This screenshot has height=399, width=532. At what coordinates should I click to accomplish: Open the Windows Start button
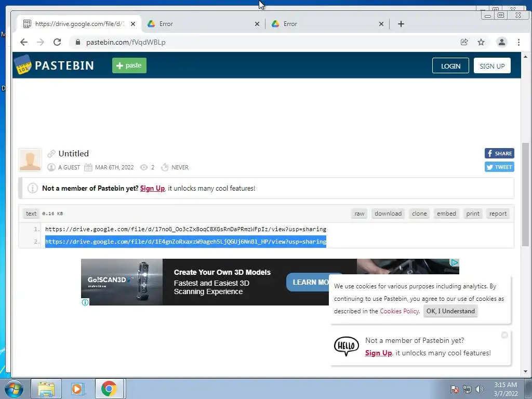point(14,389)
